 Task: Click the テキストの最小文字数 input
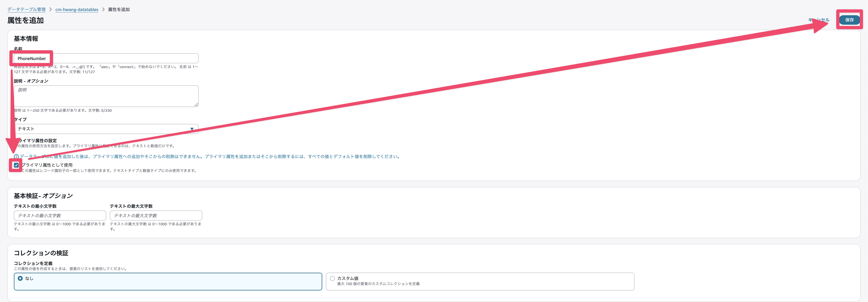[x=60, y=215]
